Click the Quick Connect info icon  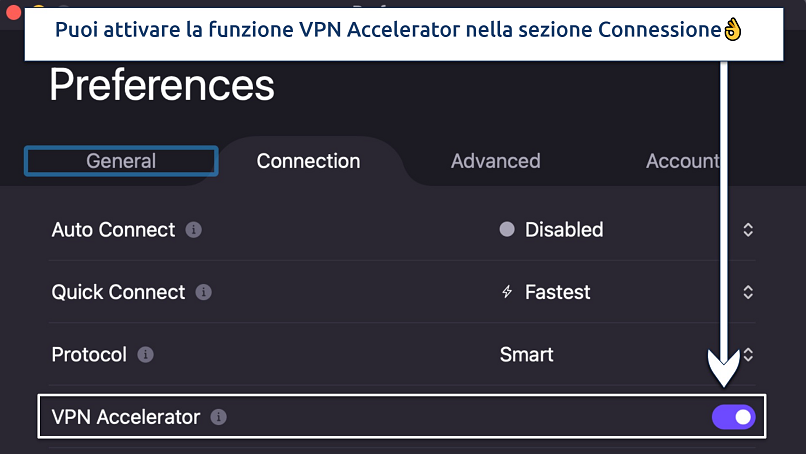pos(204,293)
